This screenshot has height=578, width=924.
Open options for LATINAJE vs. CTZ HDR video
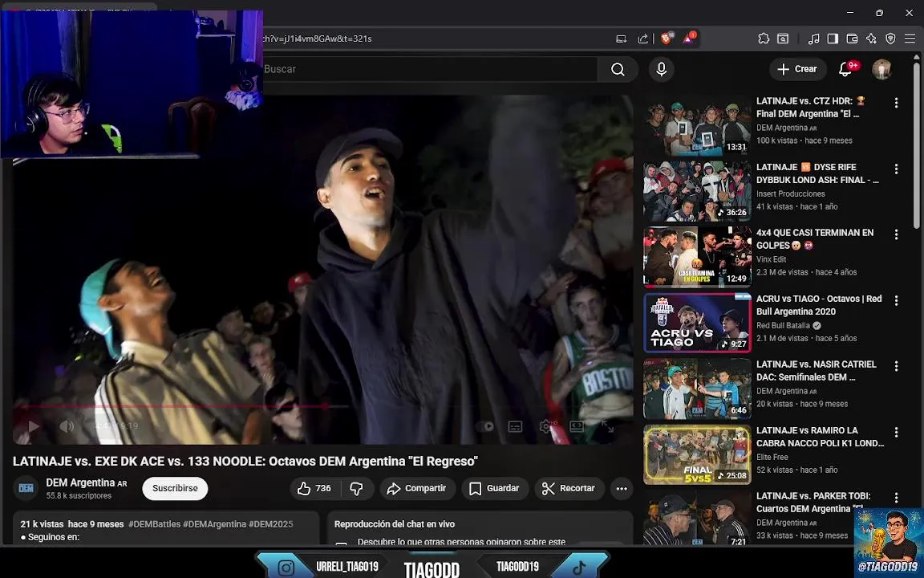click(x=896, y=103)
